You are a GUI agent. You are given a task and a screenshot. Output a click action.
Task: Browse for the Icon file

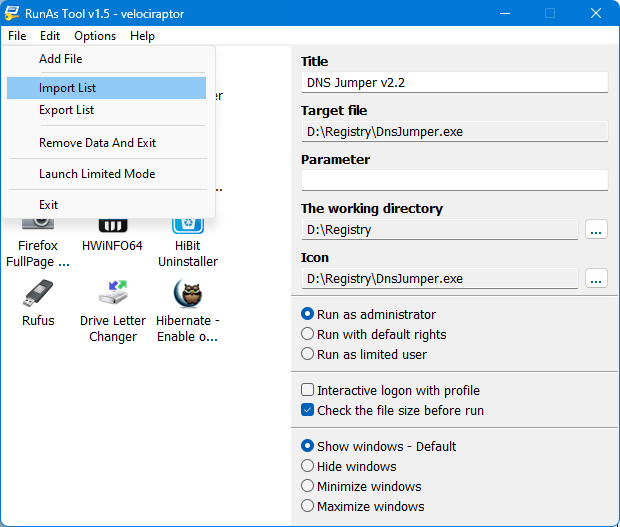click(x=596, y=278)
